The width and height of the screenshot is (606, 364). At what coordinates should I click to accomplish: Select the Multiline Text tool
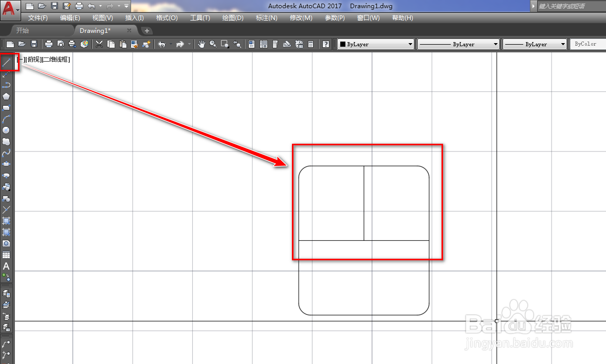(x=6, y=266)
